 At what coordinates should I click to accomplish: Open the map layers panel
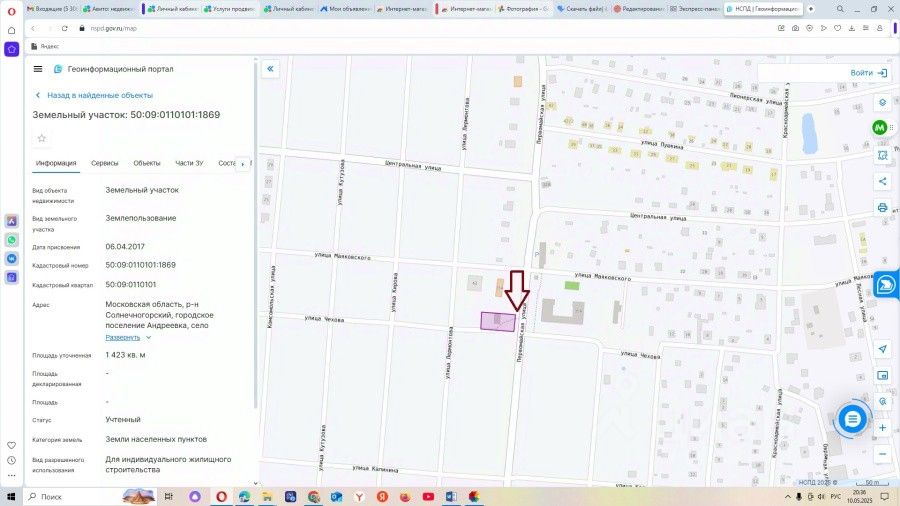pos(883,102)
